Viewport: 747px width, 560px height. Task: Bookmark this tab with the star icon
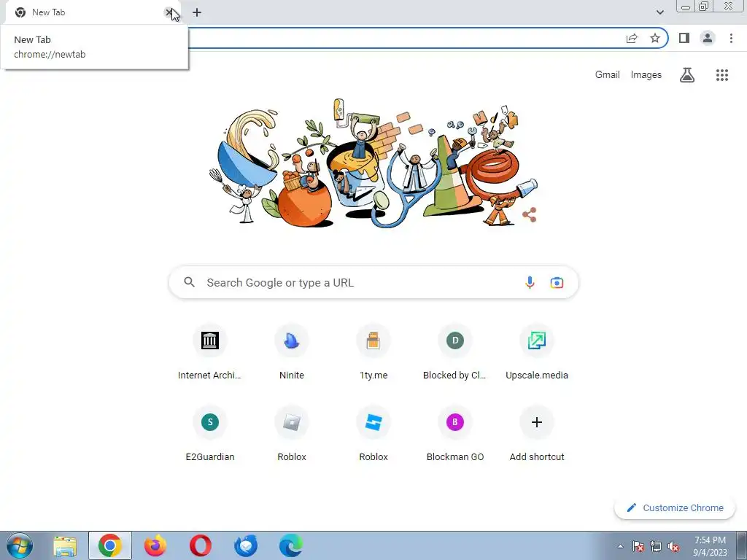[x=655, y=38]
